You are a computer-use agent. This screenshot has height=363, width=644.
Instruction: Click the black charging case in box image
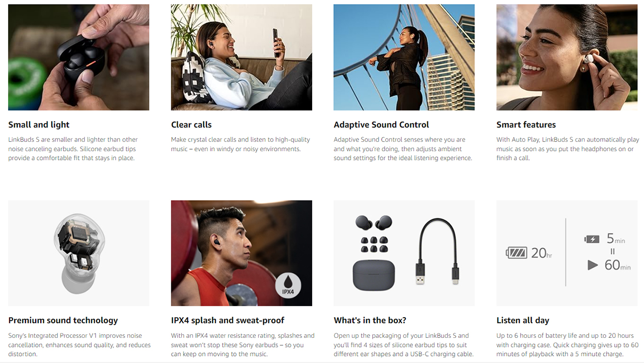374,275
